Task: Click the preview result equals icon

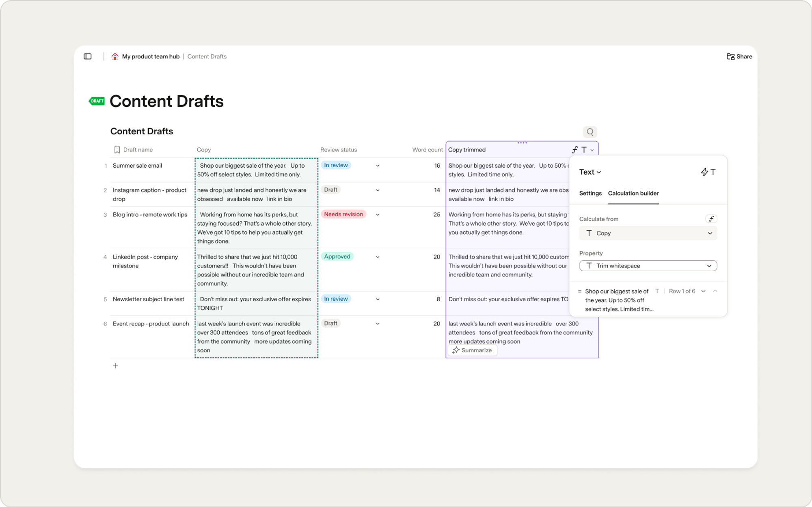Action: (x=580, y=291)
